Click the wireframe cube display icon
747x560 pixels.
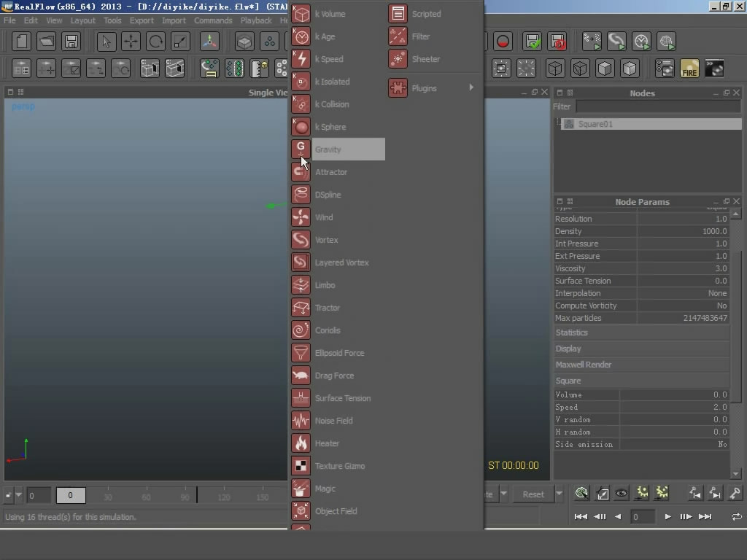tap(555, 69)
